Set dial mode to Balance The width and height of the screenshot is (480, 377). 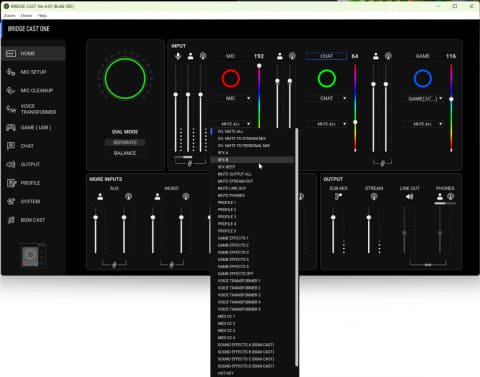click(x=125, y=153)
